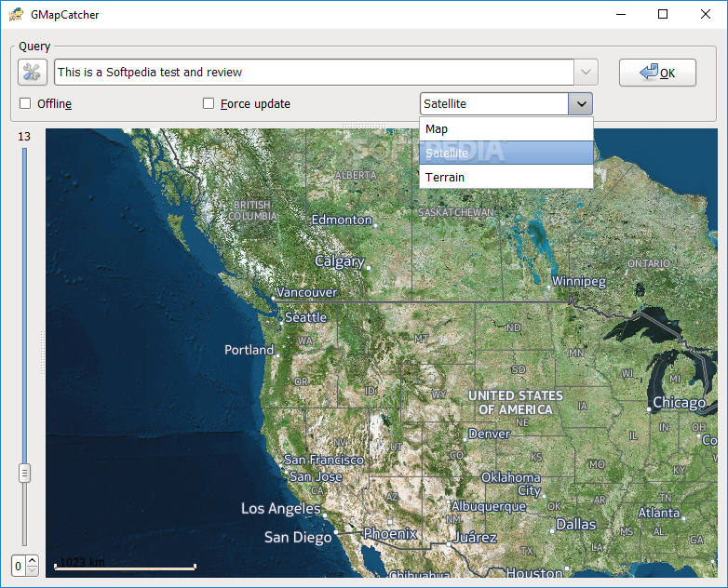
Task: Click the Dallas city label
Action: tap(575, 525)
